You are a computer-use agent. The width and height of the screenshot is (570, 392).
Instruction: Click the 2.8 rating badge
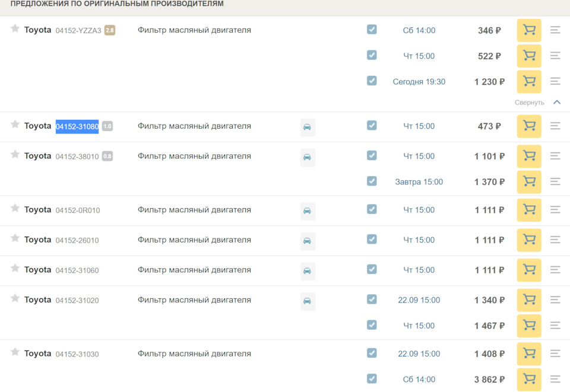coord(110,30)
